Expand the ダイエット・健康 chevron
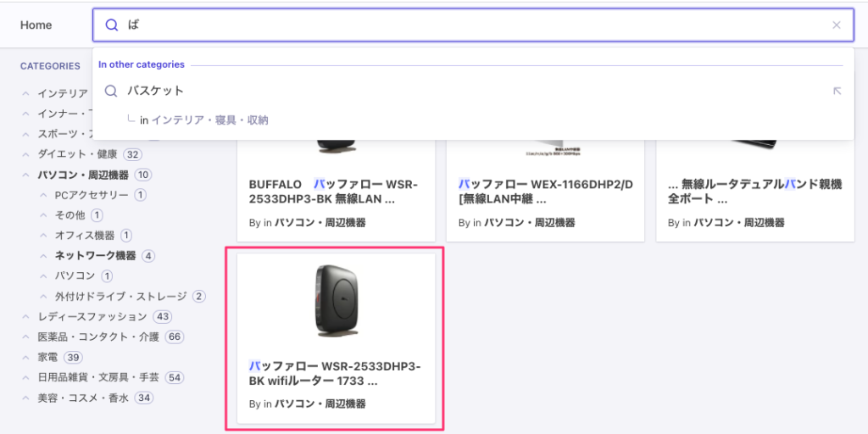The image size is (868, 434). tap(25, 154)
